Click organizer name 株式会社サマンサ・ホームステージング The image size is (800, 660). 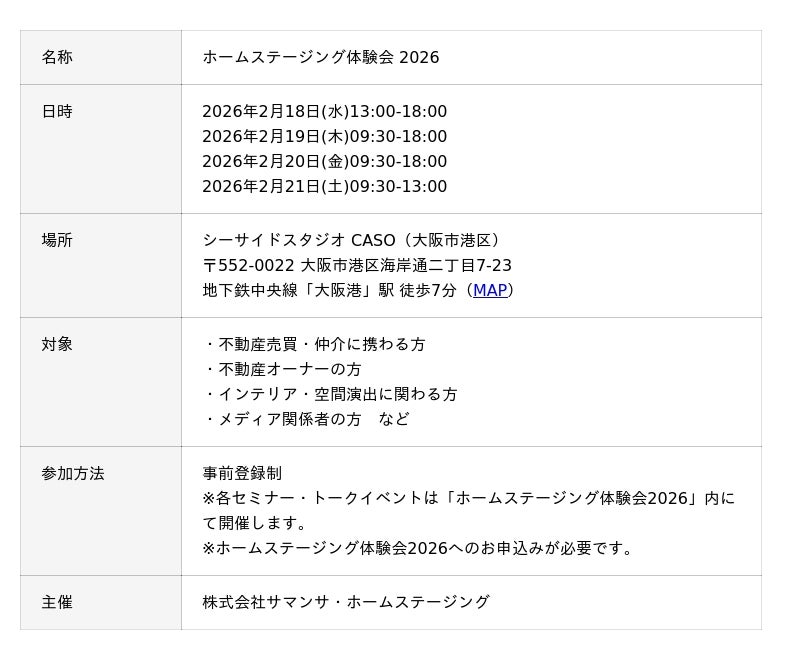[x=346, y=602]
